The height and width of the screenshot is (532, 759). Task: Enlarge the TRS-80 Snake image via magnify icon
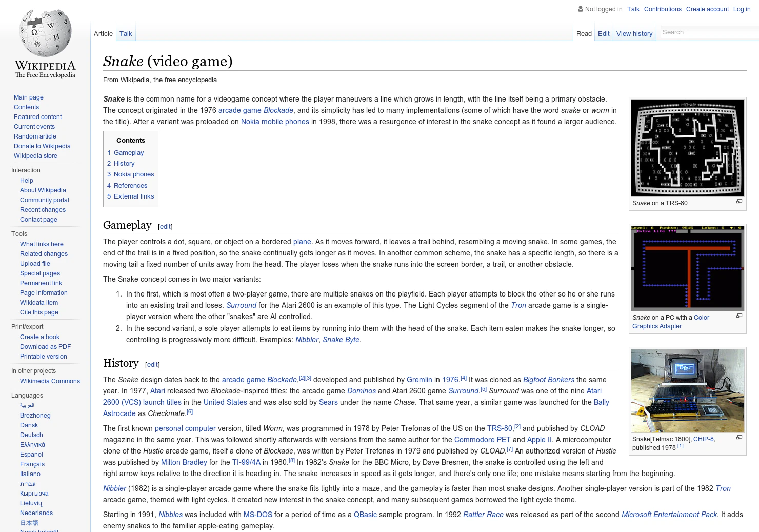pos(739,202)
